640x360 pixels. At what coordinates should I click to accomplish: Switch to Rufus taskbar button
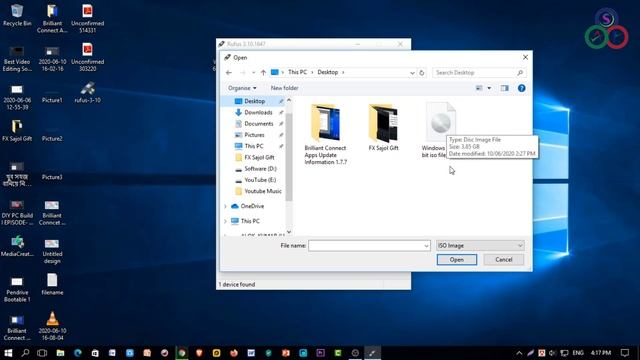(x=372, y=353)
